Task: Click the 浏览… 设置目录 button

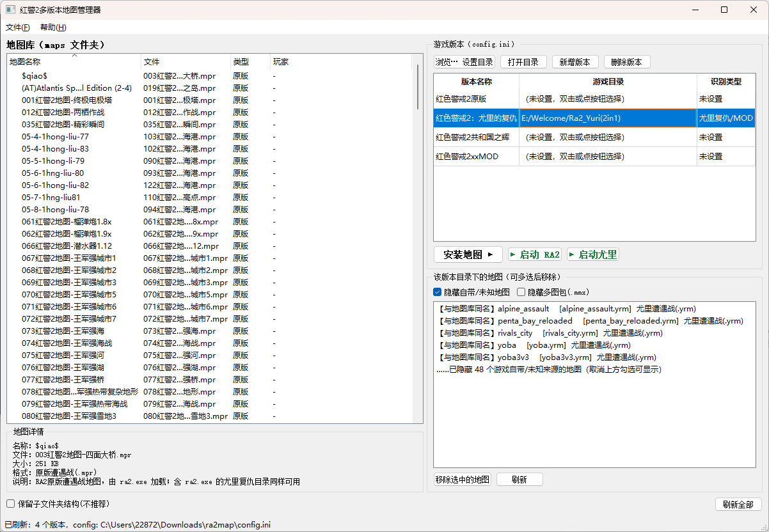Action: (x=464, y=62)
